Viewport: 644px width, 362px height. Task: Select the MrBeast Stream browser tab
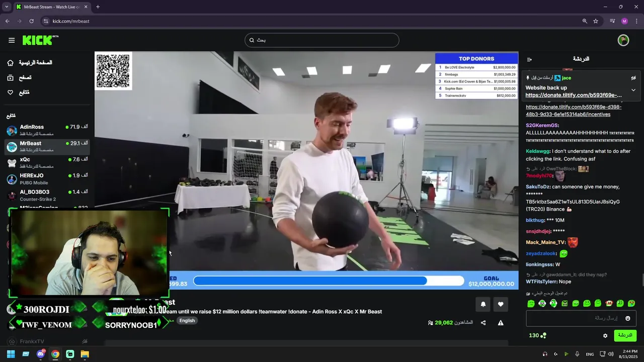pyautogui.click(x=52, y=7)
